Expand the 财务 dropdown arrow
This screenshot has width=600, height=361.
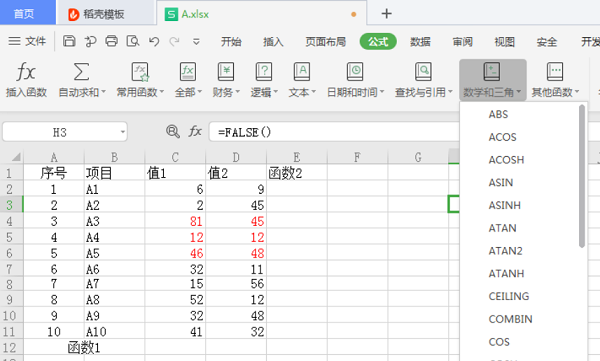click(238, 92)
